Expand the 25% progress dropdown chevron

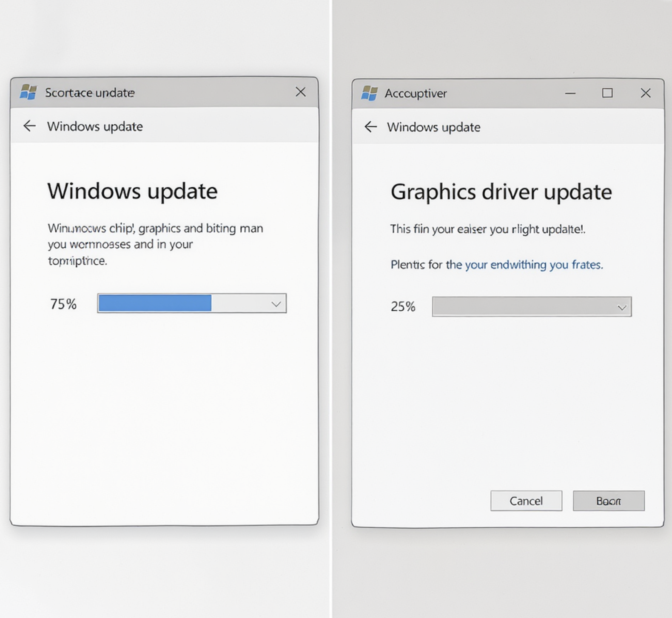(622, 307)
